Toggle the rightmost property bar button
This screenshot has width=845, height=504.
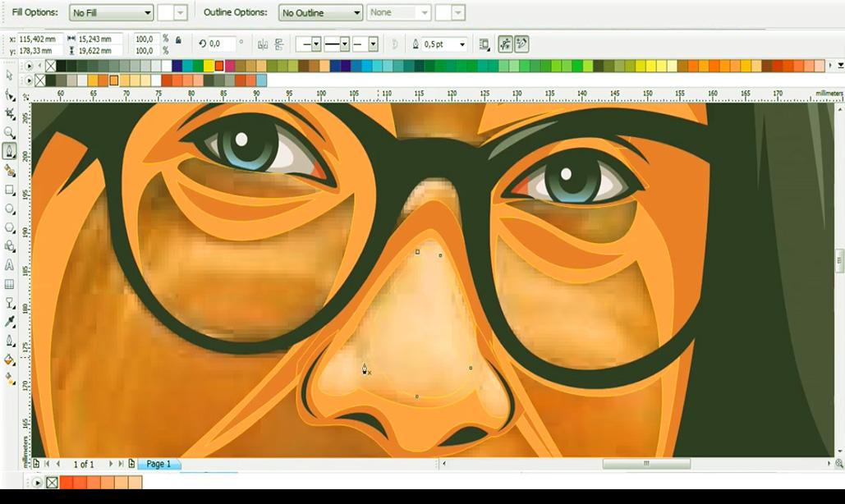click(521, 44)
